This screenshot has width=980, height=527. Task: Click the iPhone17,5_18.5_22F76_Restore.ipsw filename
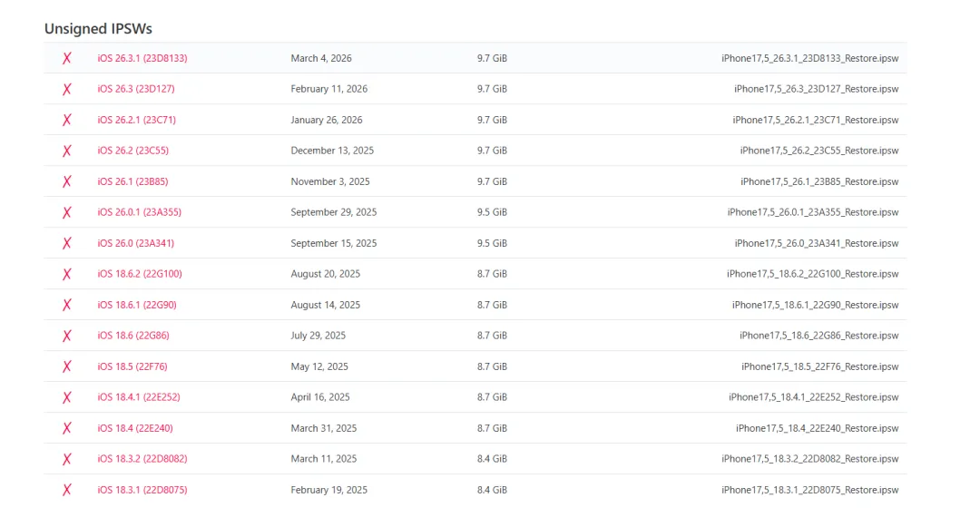pyautogui.click(x=819, y=366)
